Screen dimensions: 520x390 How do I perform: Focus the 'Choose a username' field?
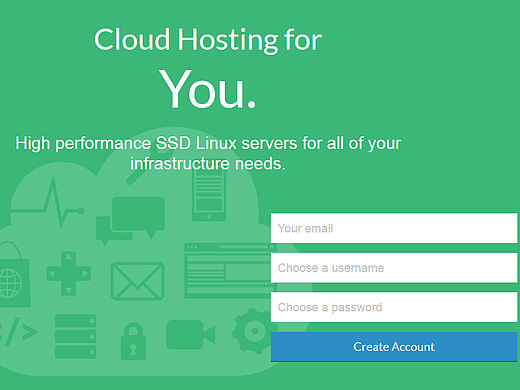coord(394,268)
